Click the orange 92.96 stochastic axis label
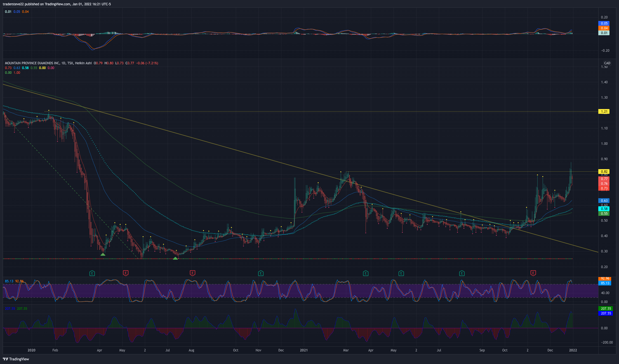 (x=605, y=279)
